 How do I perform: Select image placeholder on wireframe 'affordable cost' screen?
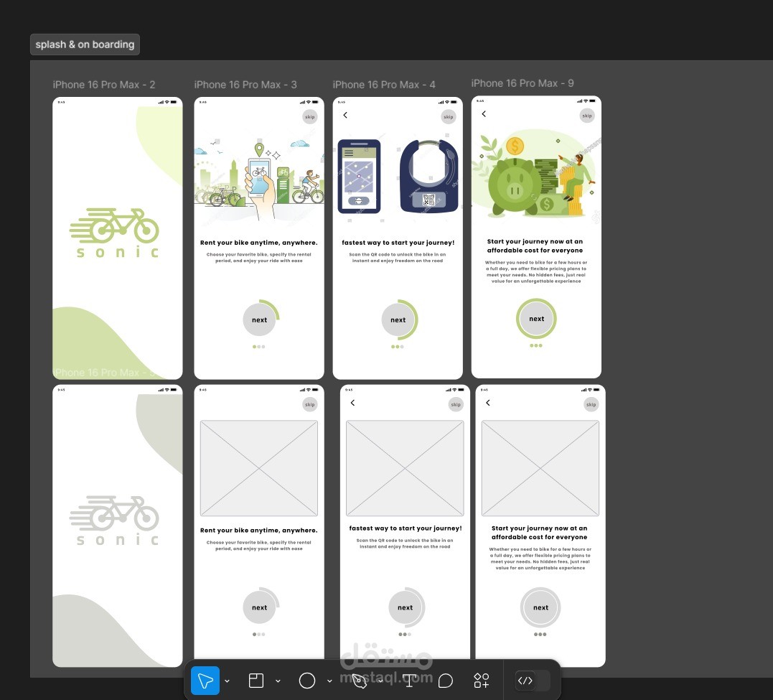[x=540, y=468]
